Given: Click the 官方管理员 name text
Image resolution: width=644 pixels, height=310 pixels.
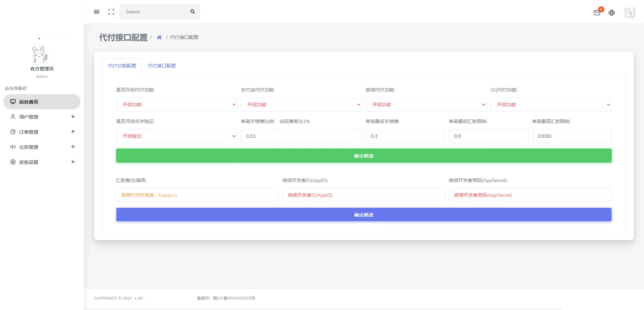Looking at the screenshot, I should [x=42, y=69].
